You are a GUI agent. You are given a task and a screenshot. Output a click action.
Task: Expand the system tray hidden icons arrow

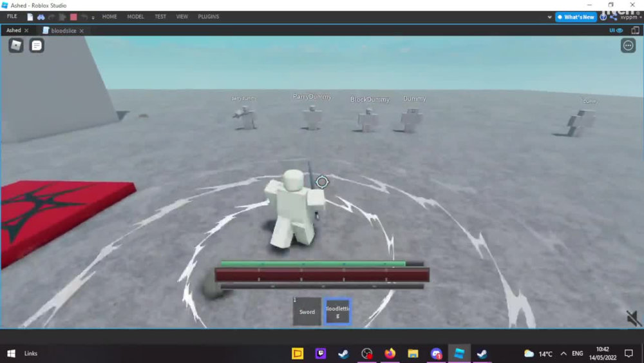[x=563, y=353]
